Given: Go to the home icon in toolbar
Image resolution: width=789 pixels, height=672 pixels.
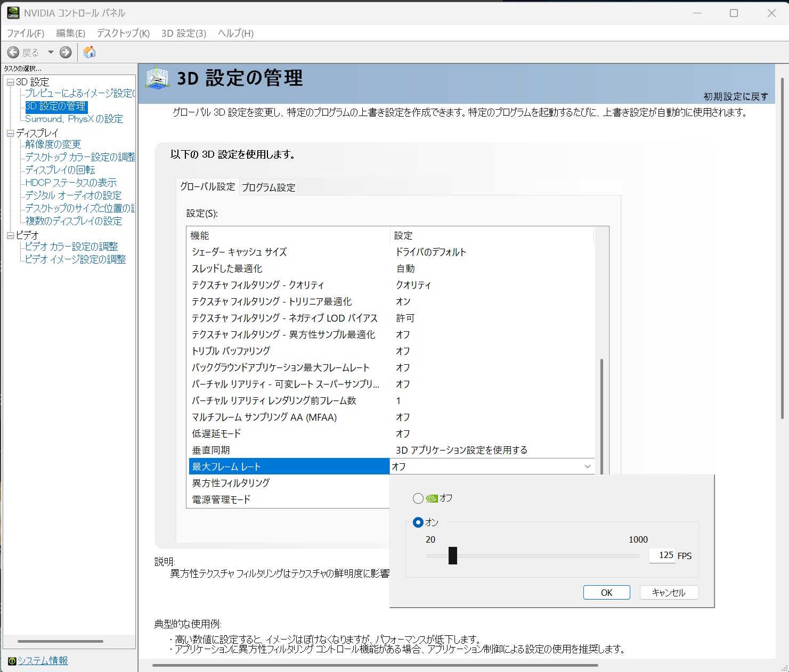Looking at the screenshot, I should [x=90, y=52].
